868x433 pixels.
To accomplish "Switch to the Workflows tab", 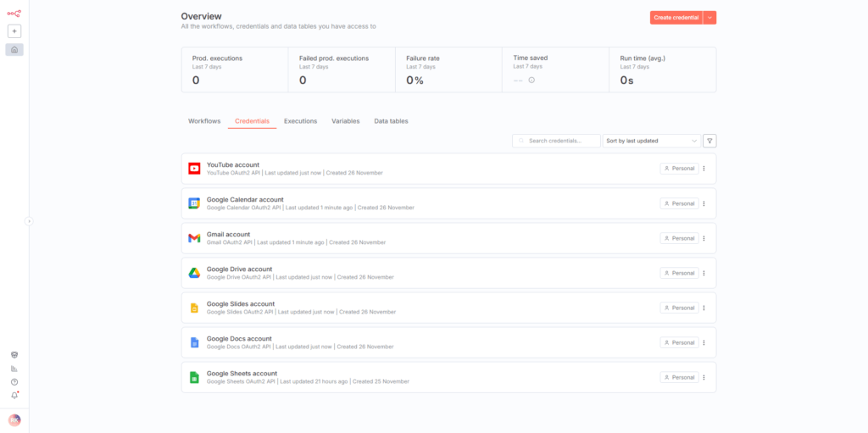I will tap(204, 121).
